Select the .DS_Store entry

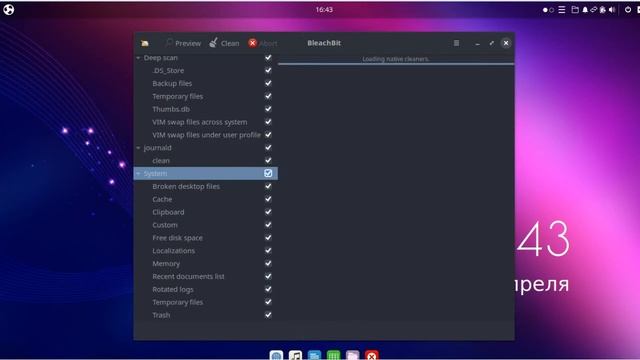pyautogui.click(x=168, y=71)
